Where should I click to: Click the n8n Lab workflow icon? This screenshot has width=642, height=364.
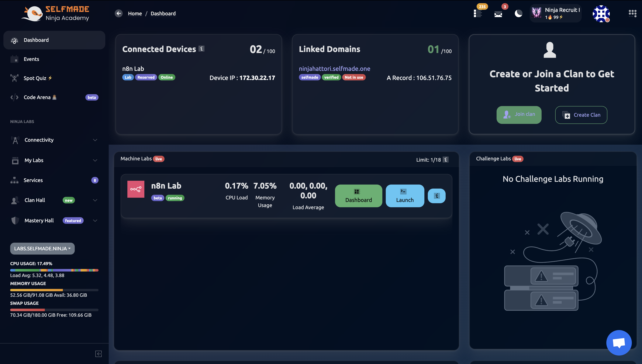[x=136, y=189]
